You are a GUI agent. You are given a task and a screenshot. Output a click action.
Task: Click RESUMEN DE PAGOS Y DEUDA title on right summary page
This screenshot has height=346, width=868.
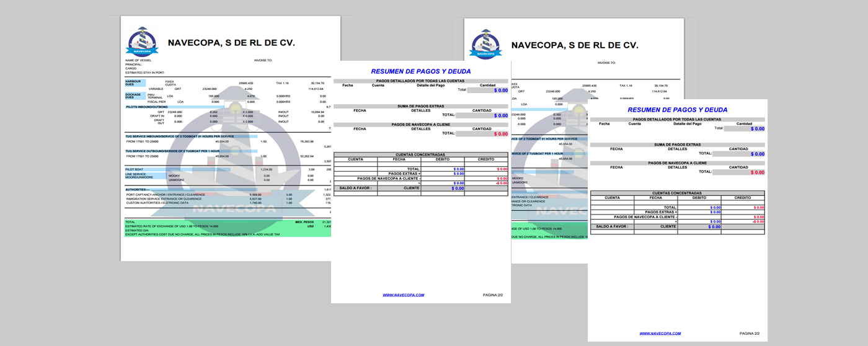pyautogui.click(x=678, y=110)
